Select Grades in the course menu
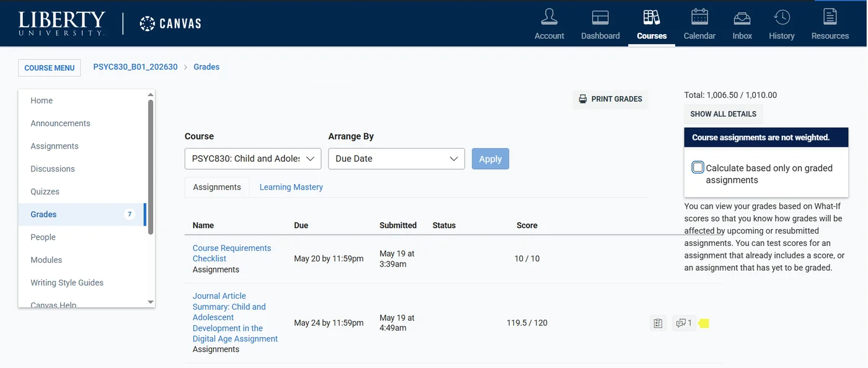The height and width of the screenshot is (368, 868). [81, 214]
